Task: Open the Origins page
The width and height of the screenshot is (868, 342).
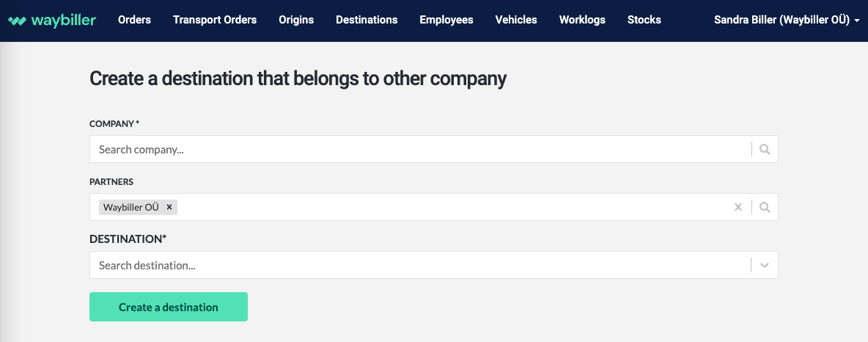Action: 296,20
